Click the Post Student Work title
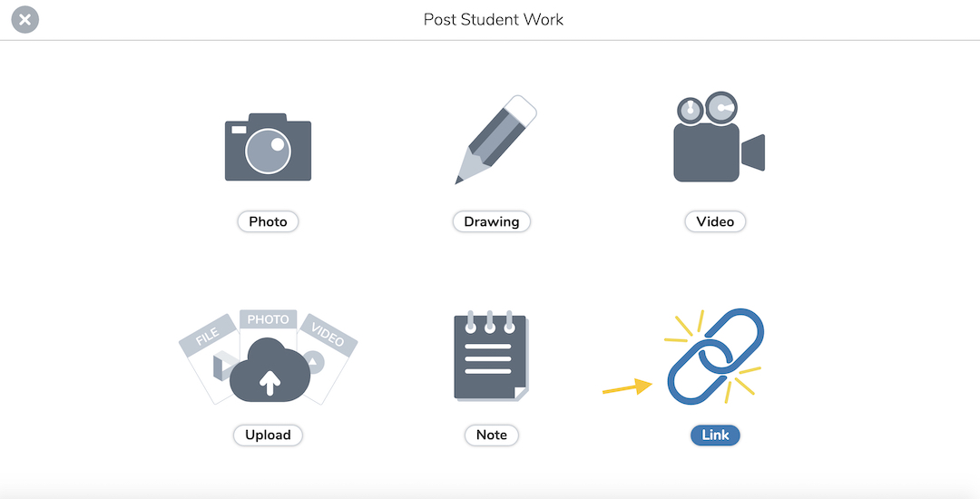This screenshot has width=980, height=499. pyautogui.click(x=493, y=20)
